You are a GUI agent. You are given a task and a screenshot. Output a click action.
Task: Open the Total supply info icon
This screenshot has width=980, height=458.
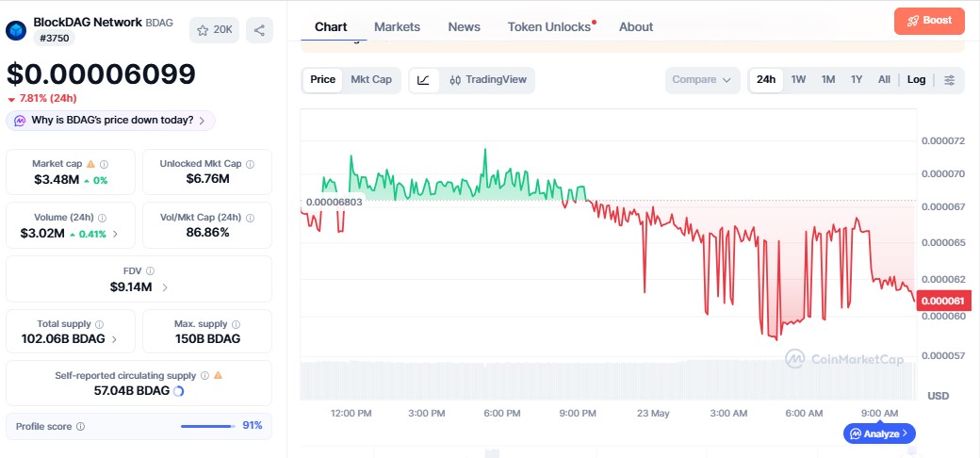coord(99,324)
